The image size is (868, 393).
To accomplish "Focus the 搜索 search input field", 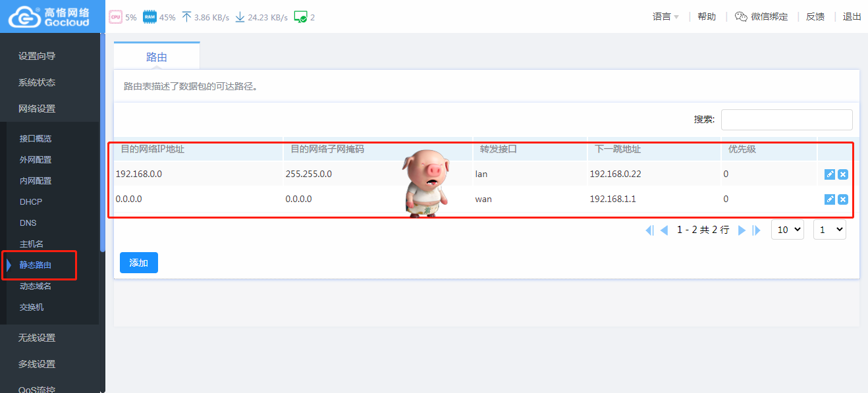I will 787,119.
